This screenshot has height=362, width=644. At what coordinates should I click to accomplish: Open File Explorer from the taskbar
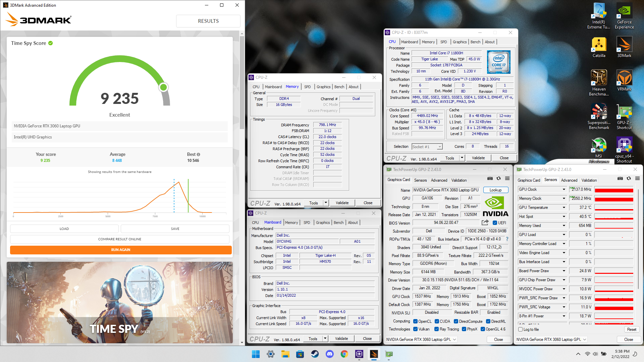(x=285, y=354)
